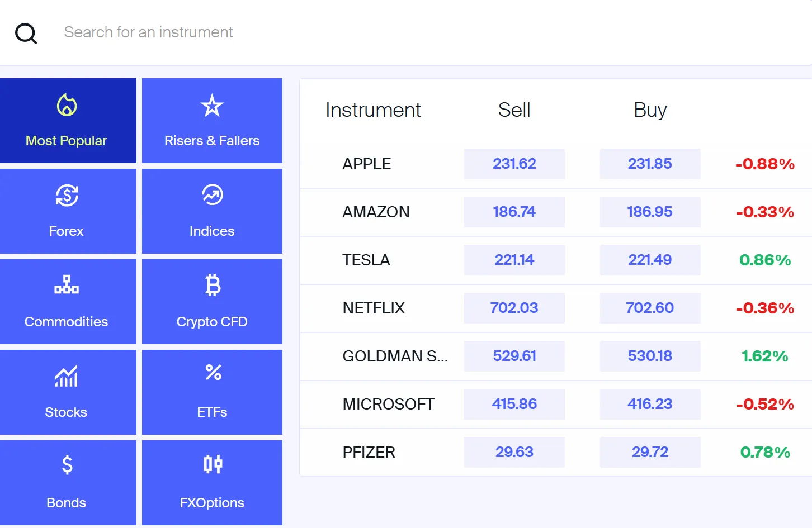Open the Crypto CFD category label
Viewport: 812px width, 528px height.
(x=212, y=322)
